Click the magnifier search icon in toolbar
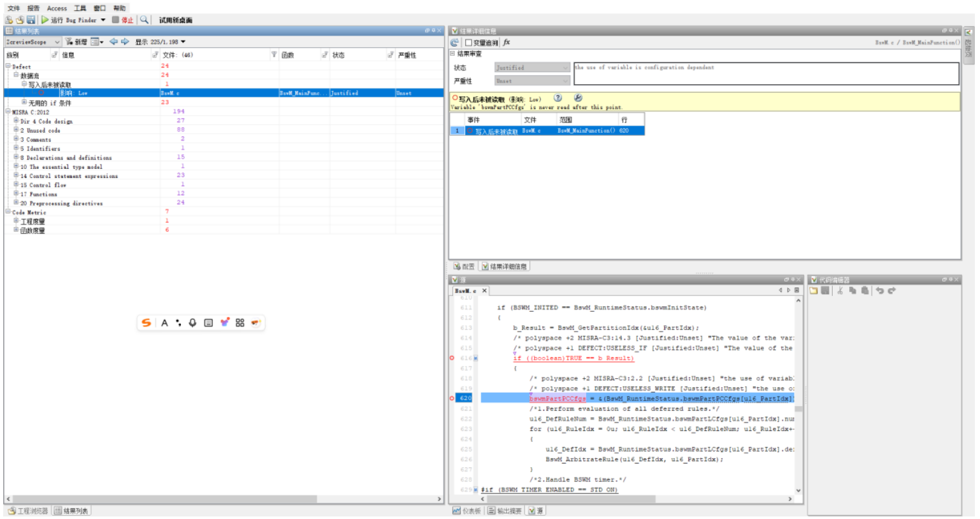Screen dimensions: 980x519 [x=144, y=20]
